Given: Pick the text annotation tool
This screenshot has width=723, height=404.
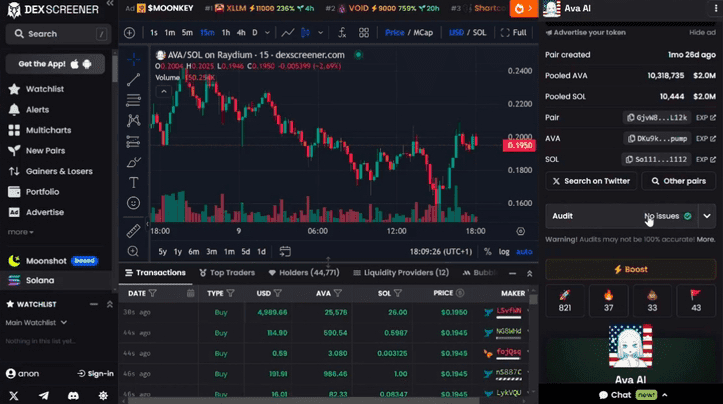Looking at the screenshot, I should pos(133,182).
